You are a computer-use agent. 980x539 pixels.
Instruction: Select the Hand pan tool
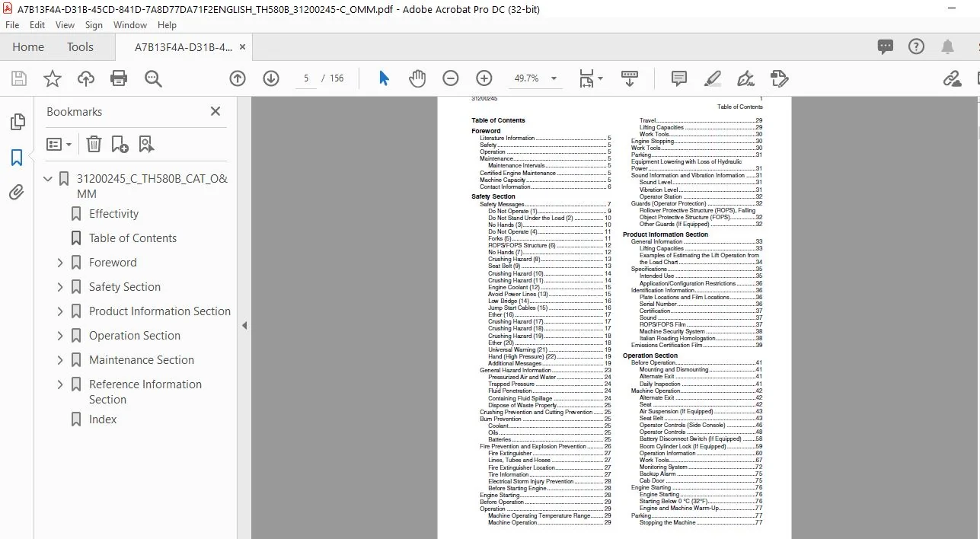tap(417, 78)
